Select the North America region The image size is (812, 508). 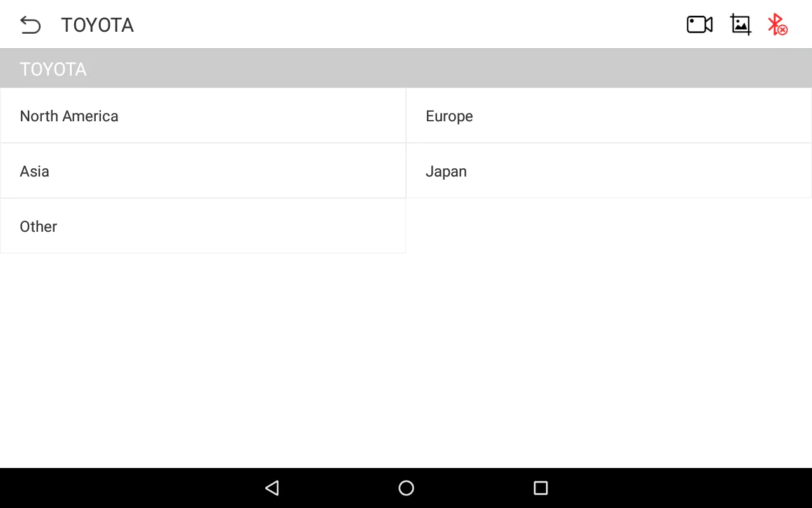[203, 116]
